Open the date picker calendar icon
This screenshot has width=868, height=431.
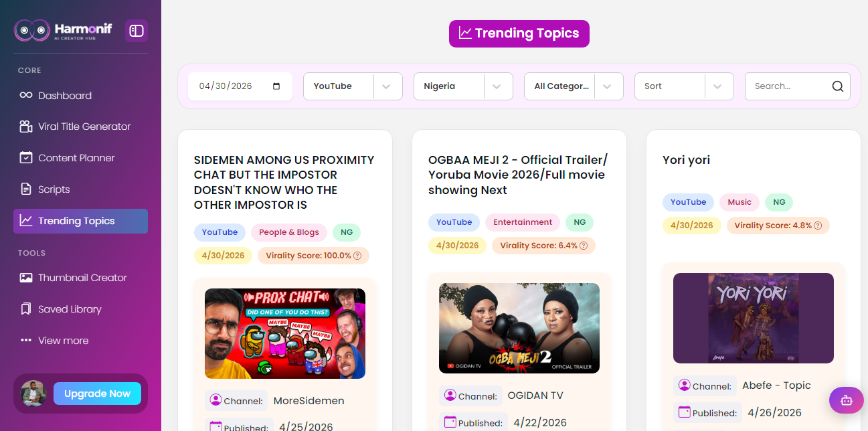click(x=277, y=86)
